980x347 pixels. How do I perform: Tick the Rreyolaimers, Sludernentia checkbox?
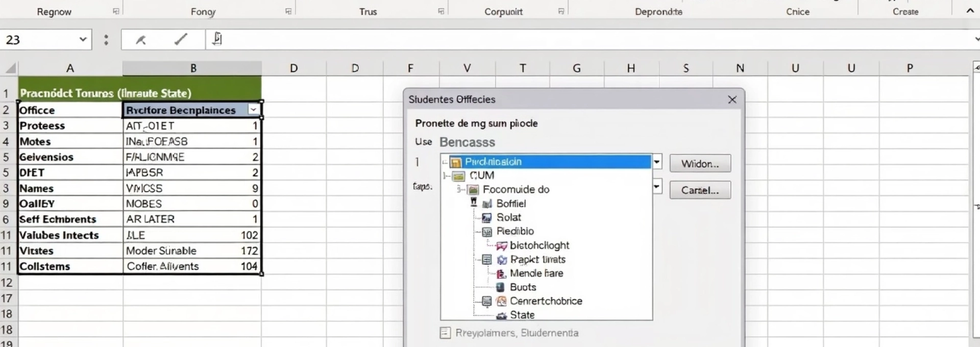[445, 333]
